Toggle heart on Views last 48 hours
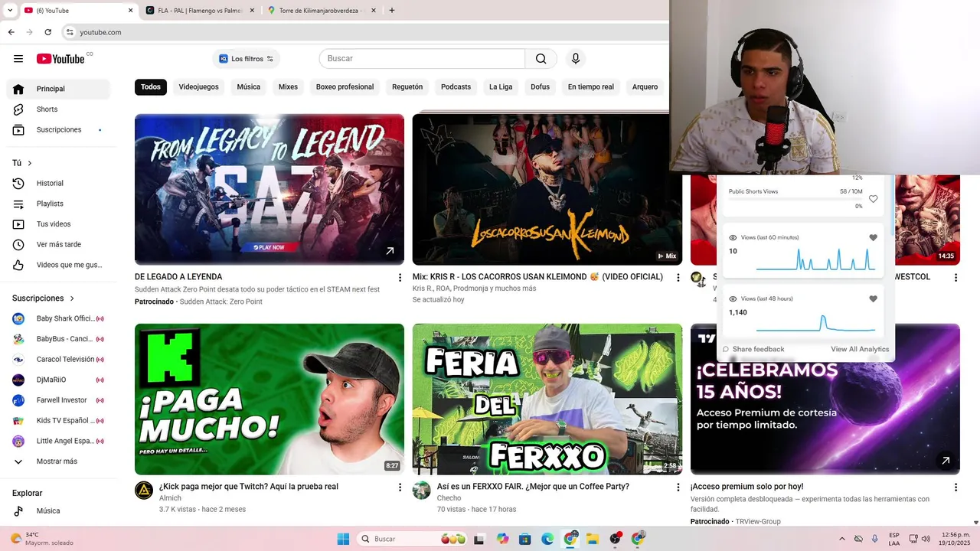The image size is (980, 551). [873, 299]
